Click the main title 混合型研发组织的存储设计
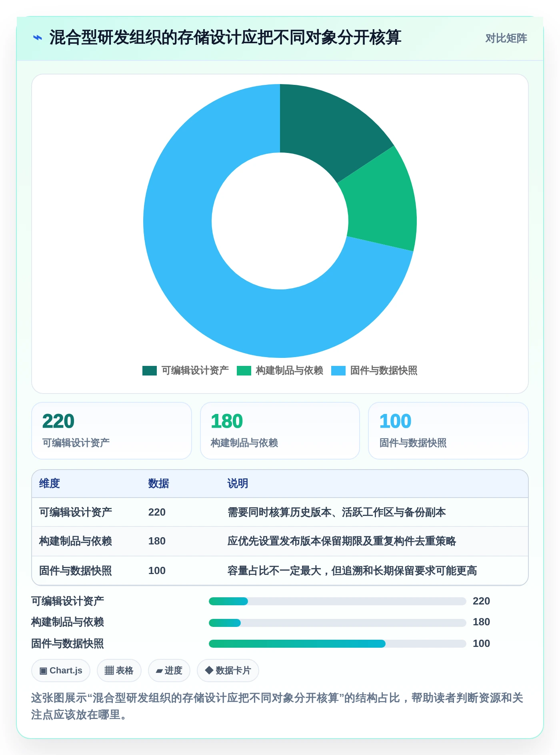 click(225, 38)
